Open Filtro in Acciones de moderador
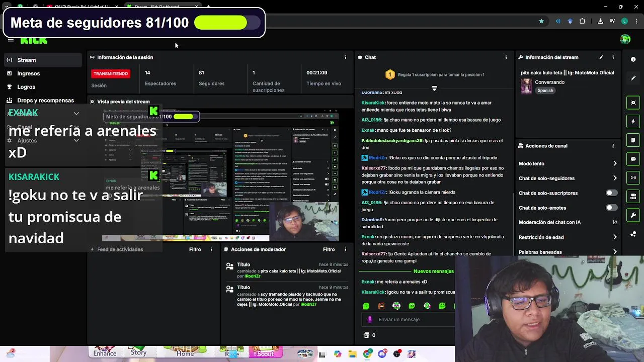Image resolution: width=644 pixels, height=362 pixels. [329, 249]
